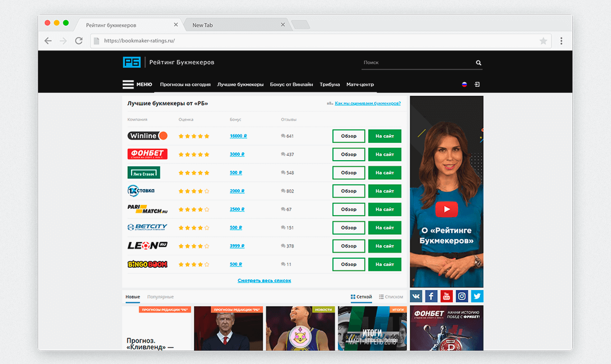Click На сайт button for Winline
The image size is (611, 364).
[385, 136]
